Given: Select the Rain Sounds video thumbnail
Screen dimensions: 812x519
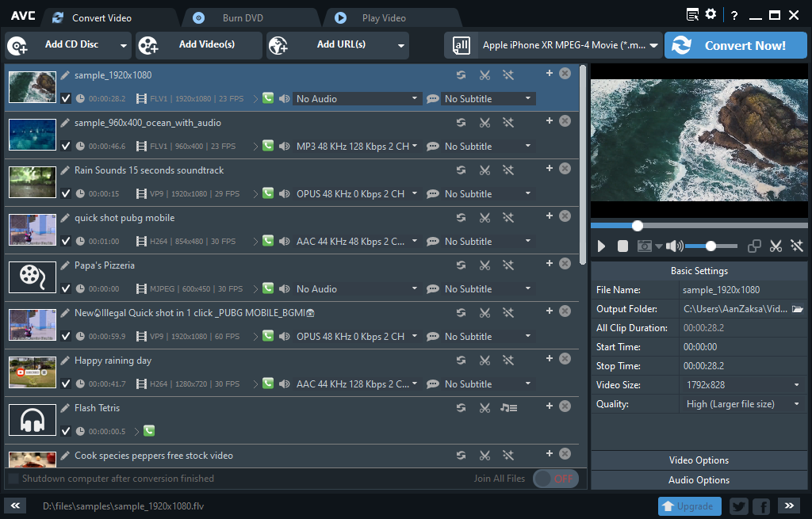Looking at the screenshot, I should pos(33,182).
